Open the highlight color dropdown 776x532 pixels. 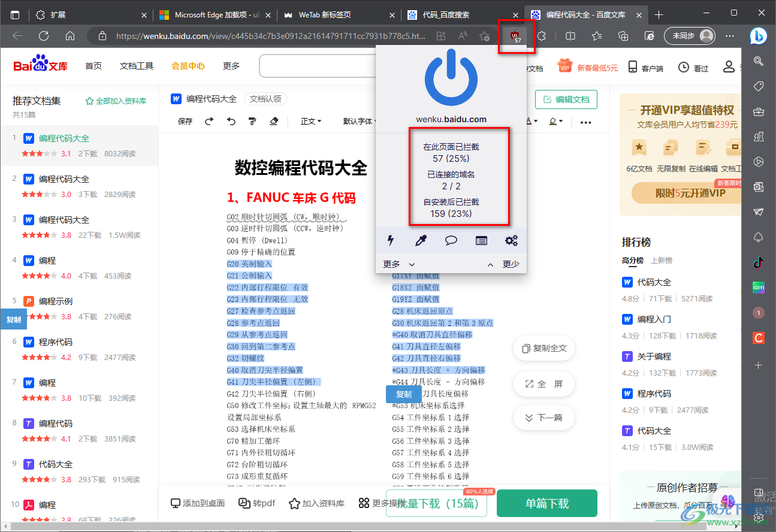(x=555, y=122)
